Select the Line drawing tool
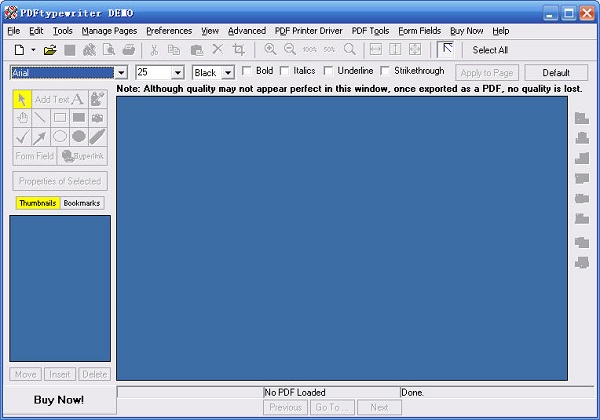600x420 pixels. click(41, 118)
